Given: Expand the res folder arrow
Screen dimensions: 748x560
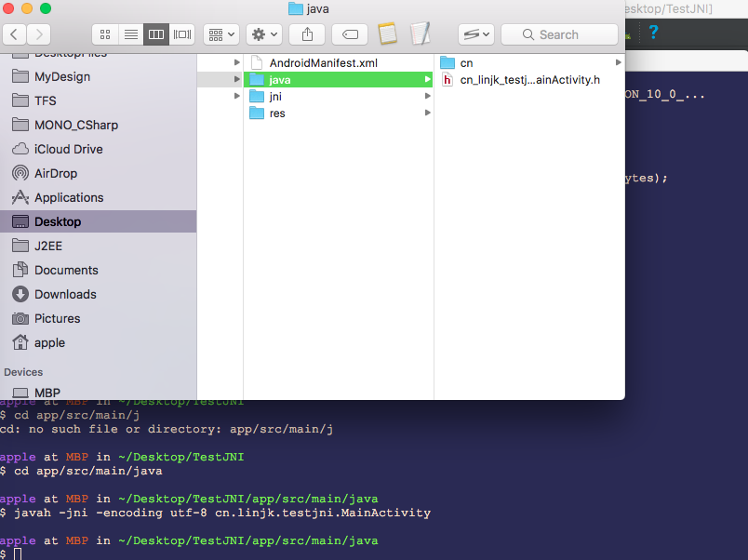Looking at the screenshot, I should tap(428, 113).
